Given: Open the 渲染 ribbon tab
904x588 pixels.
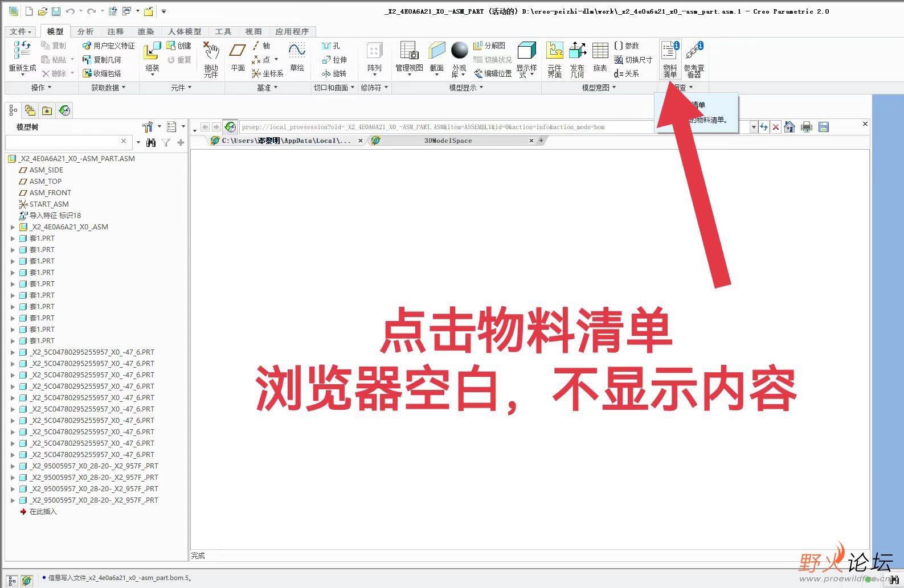Looking at the screenshot, I should tap(146, 31).
